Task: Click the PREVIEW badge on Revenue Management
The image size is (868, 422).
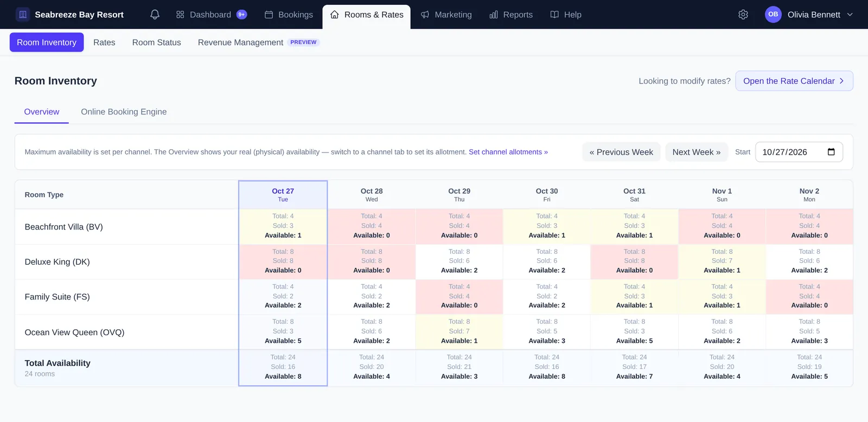Action: (303, 42)
